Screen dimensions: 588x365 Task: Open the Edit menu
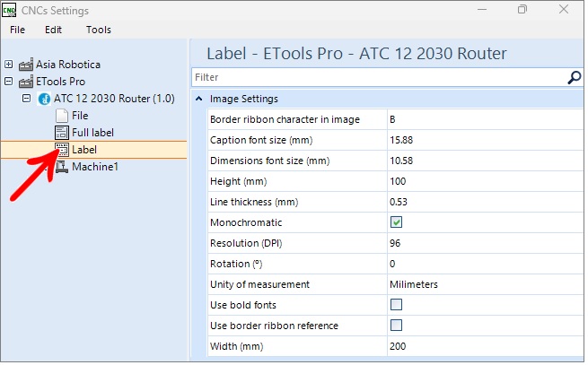pos(54,30)
